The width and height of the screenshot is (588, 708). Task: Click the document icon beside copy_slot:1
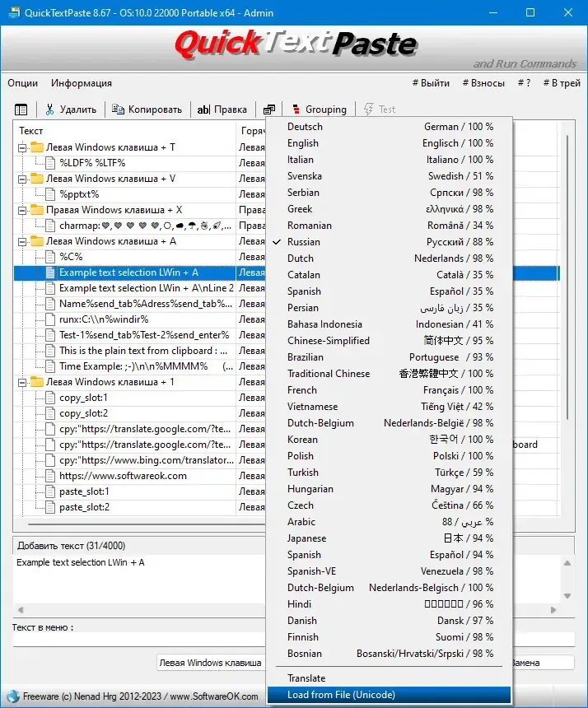[50, 398]
